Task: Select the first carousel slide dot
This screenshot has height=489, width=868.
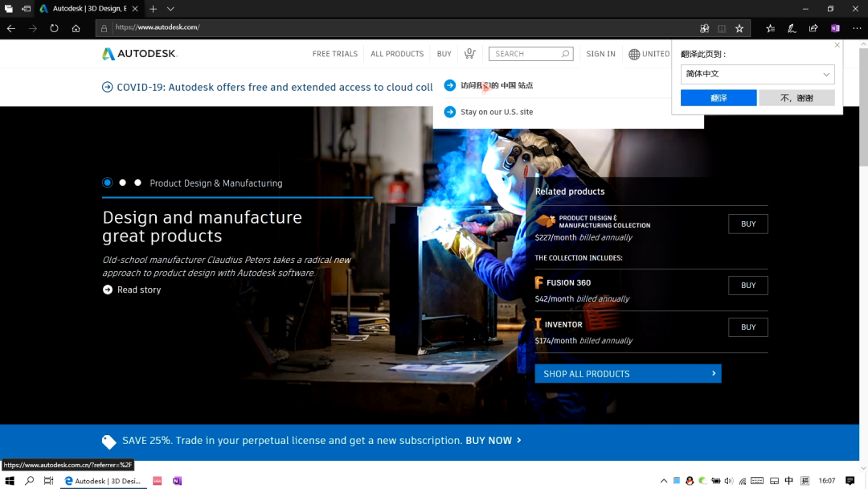Action: click(108, 183)
